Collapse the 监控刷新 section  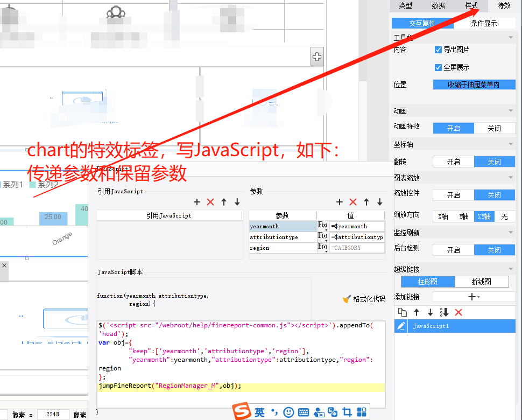coord(511,233)
